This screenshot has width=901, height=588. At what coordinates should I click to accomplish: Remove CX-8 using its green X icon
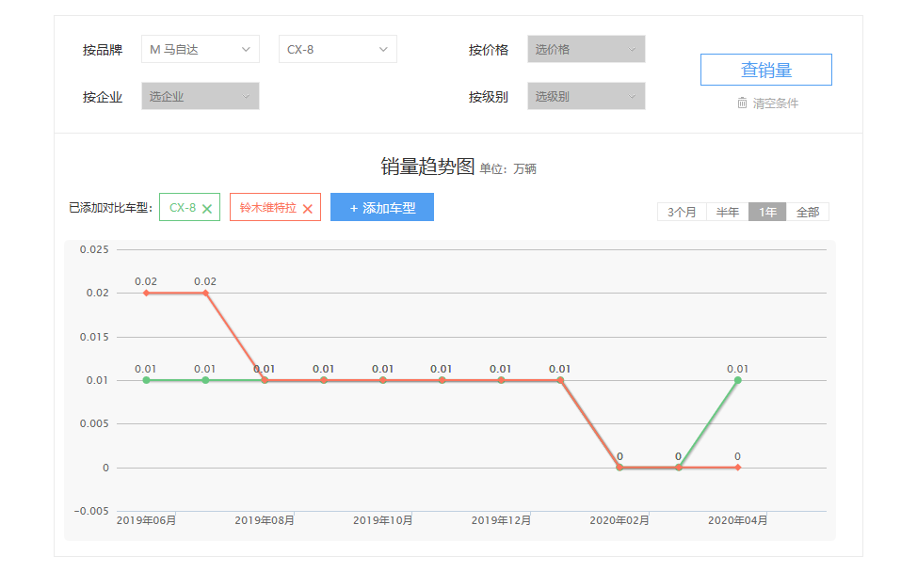click(207, 209)
